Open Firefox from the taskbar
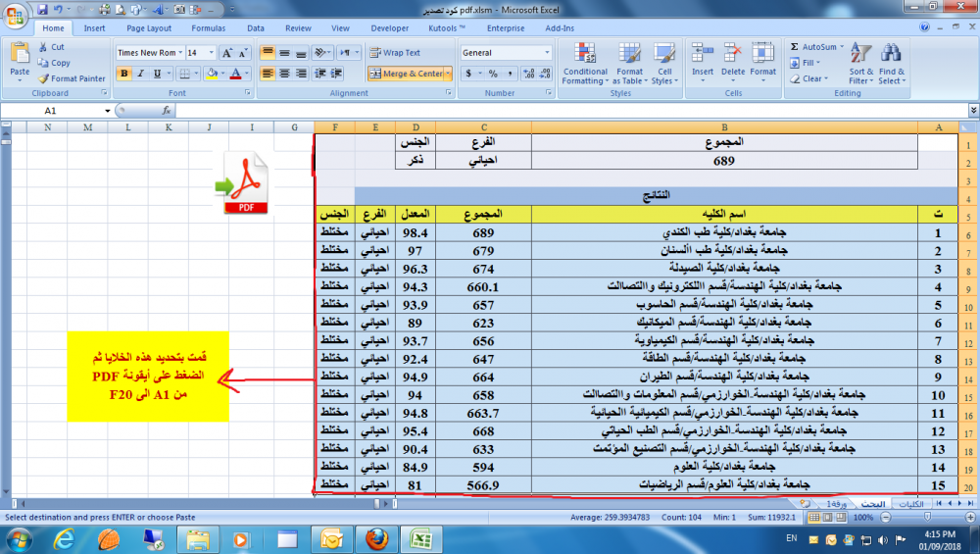 pos(377,539)
